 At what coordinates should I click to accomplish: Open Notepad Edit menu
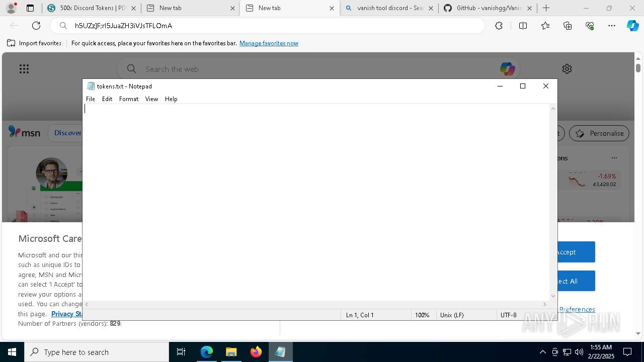[x=107, y=99]
